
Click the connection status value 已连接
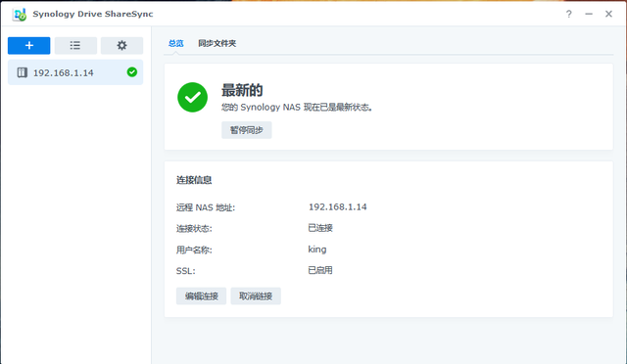pos(320,228)
